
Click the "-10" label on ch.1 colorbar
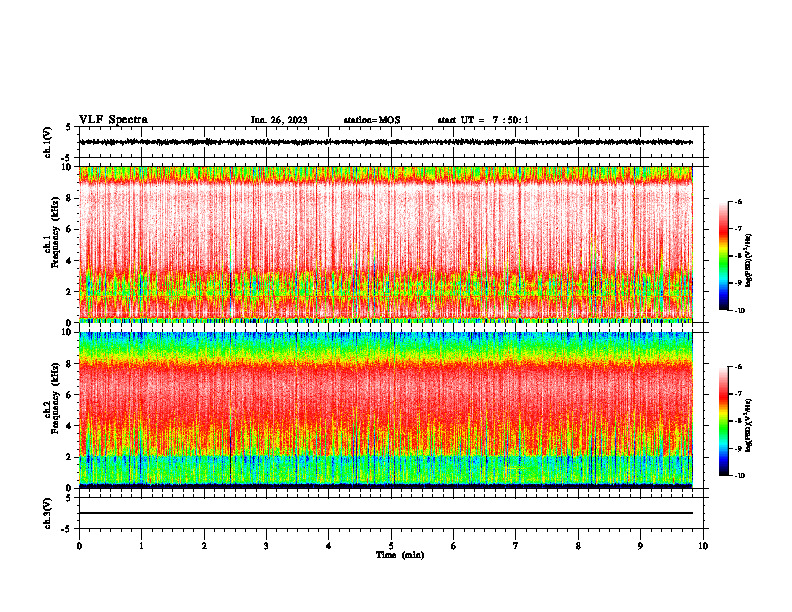(739, 311)
